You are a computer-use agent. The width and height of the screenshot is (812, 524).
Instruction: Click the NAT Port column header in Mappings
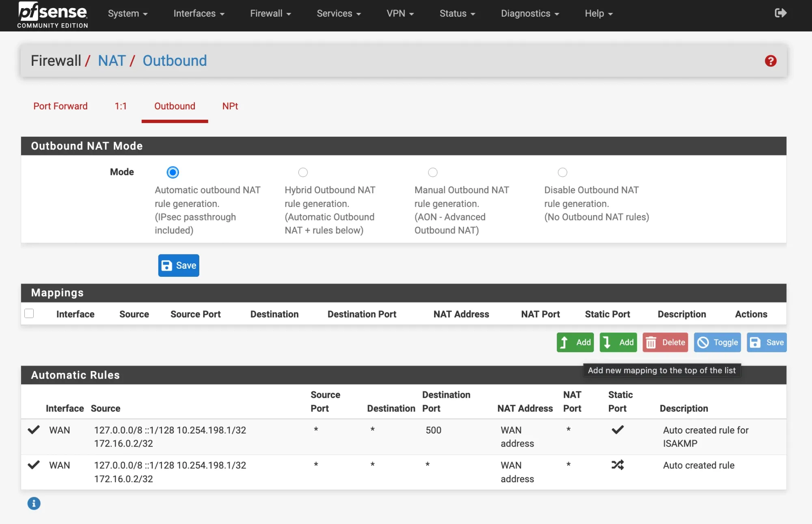(540, 314)
